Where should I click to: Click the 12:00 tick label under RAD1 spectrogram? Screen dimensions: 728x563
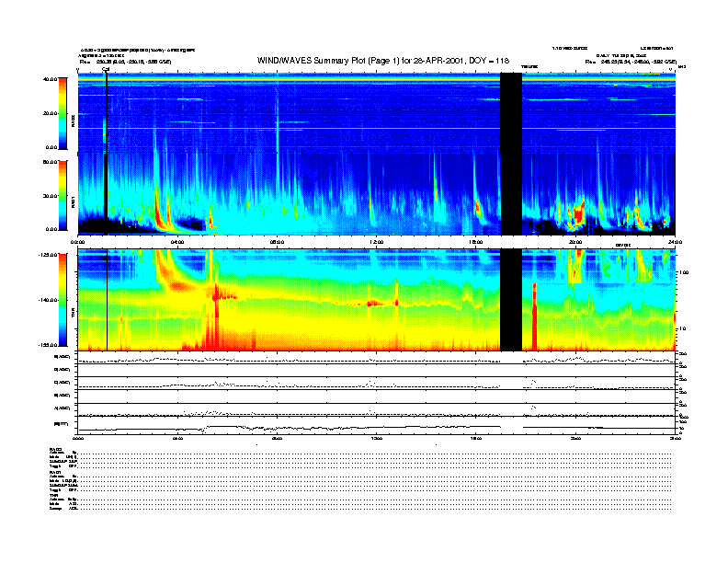(x=376, y=242)
